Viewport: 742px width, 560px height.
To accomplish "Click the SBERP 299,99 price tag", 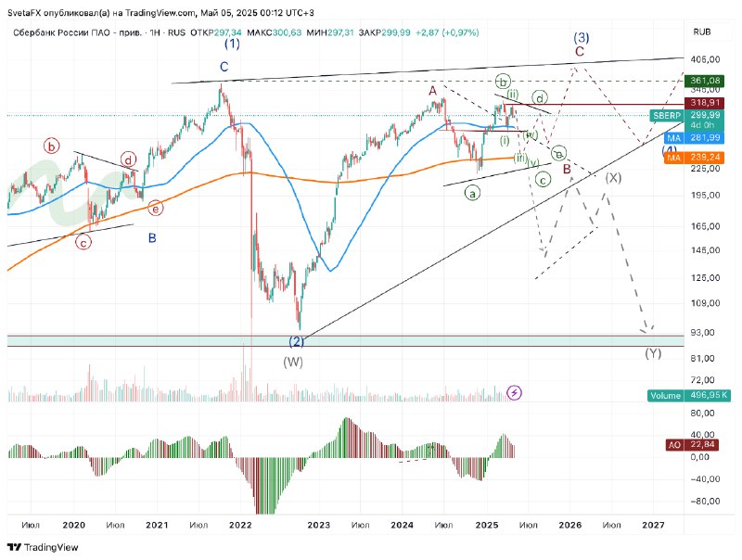I will 686,115.
